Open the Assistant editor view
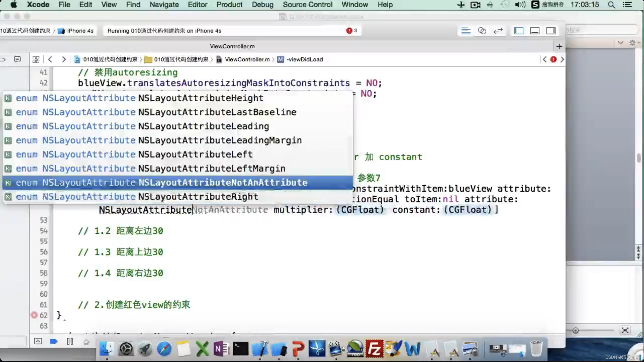 (482, 31)
